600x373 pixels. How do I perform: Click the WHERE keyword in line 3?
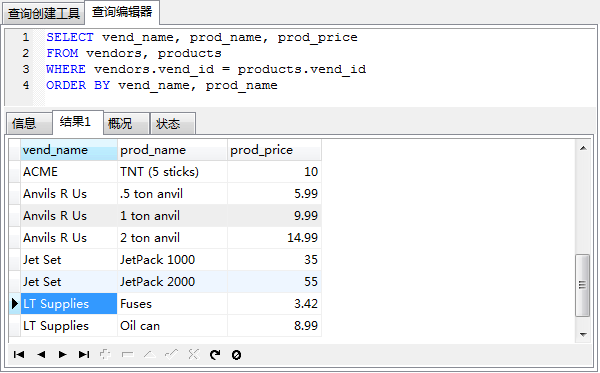point(66,69)
